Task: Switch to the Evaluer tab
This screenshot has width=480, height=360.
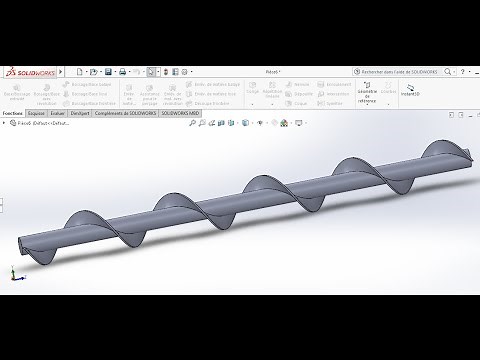Action: pos(57,113)
